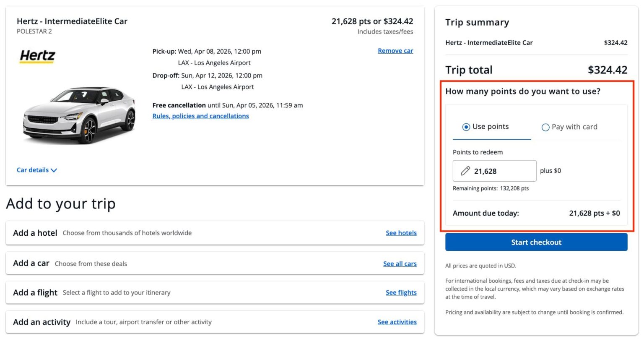Click the Points to redeem input field
The height and width of the screenshot is (341, 644).
(494, 171)
